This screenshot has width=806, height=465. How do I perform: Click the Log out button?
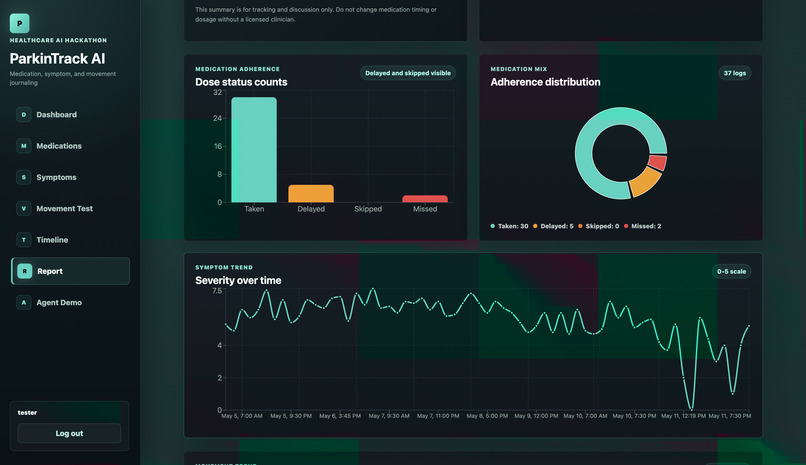(x=69, y=433)
